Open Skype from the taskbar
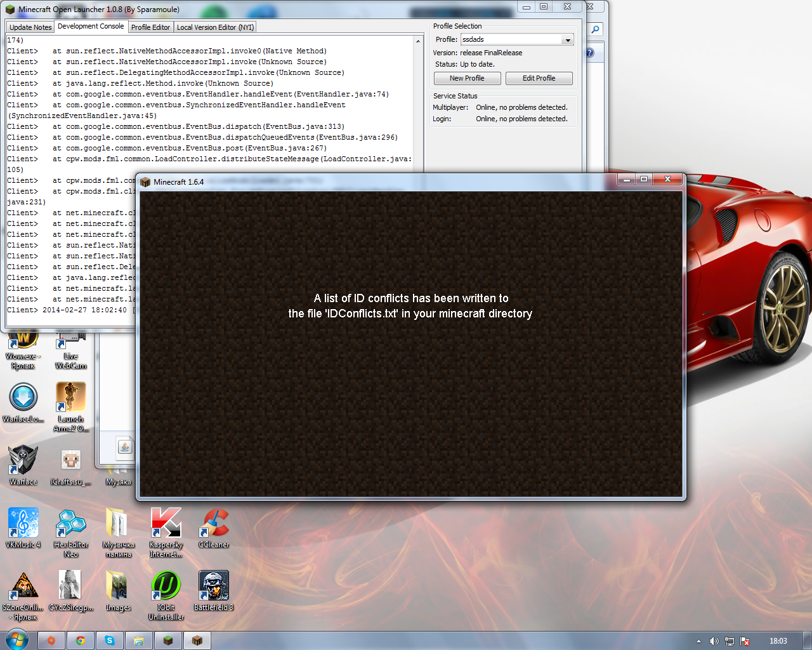 [x=110, y=640]
